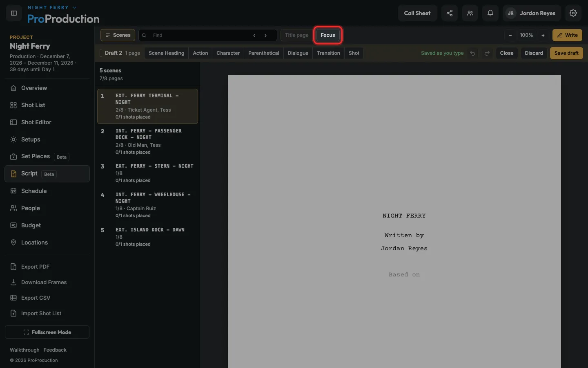Viewport: 588px width, 368px height.
Task: Open the notifications bell
Action: [x=490, y=13]
